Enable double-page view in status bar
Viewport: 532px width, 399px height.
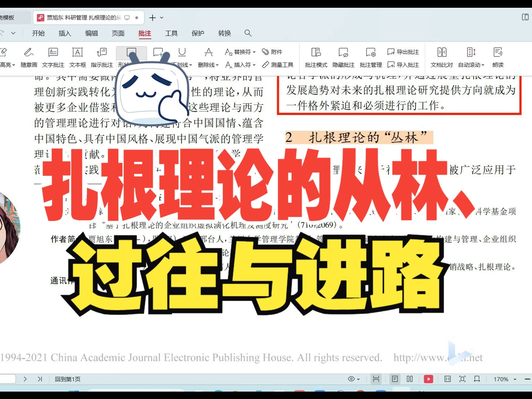tap(410, 379)
